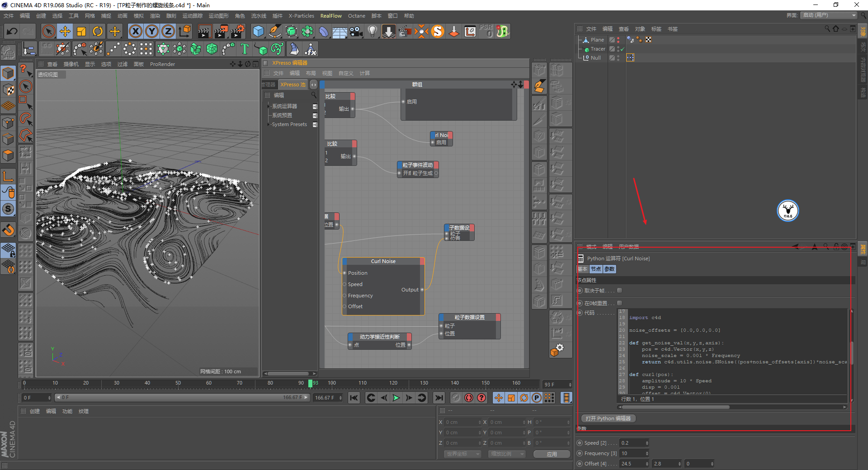
Task: Click the XPresso tag on Null
Action: coord(630,57)
